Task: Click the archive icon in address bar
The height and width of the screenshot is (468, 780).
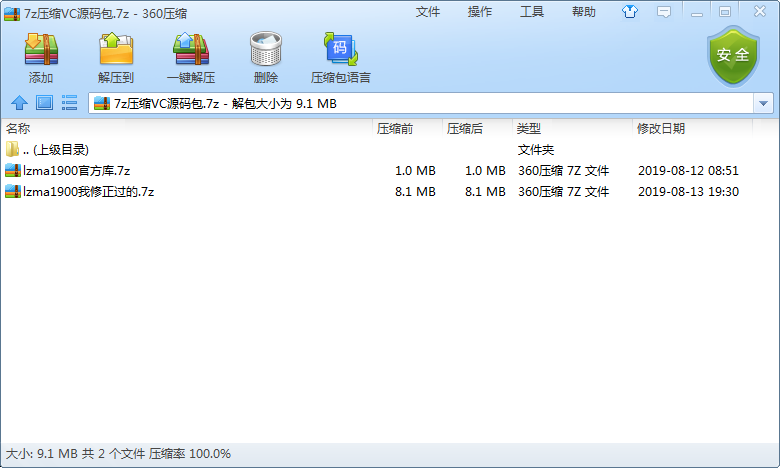Action: [x=101, y=103]
